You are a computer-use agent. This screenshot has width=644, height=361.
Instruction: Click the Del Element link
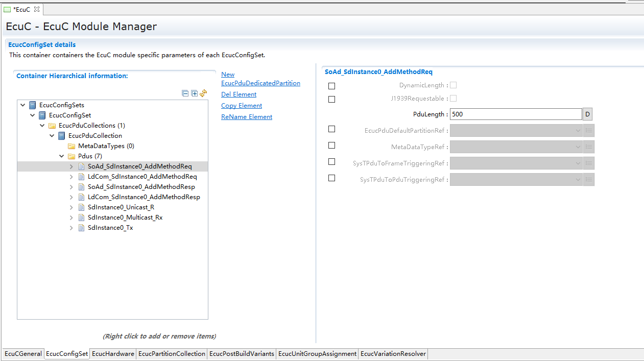tap(238, 94)
